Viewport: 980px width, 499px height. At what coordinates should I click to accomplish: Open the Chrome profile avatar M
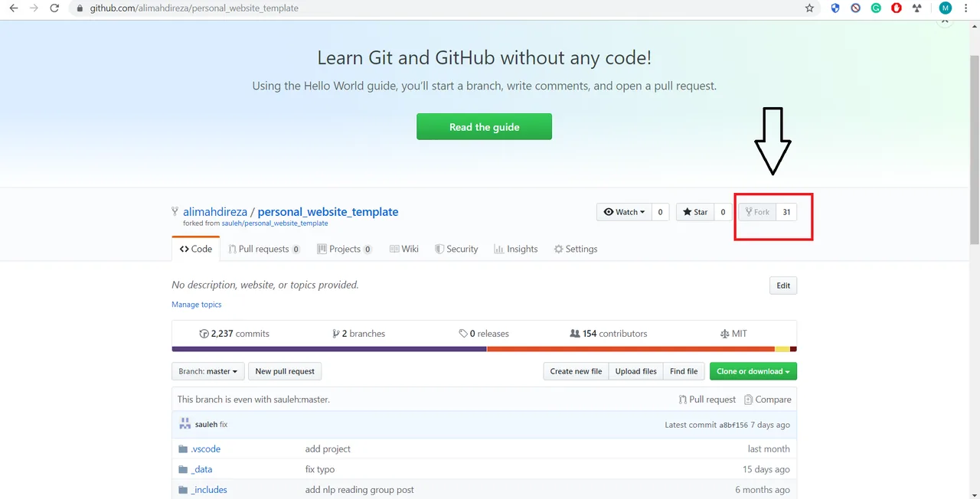(x=946, y=8)
